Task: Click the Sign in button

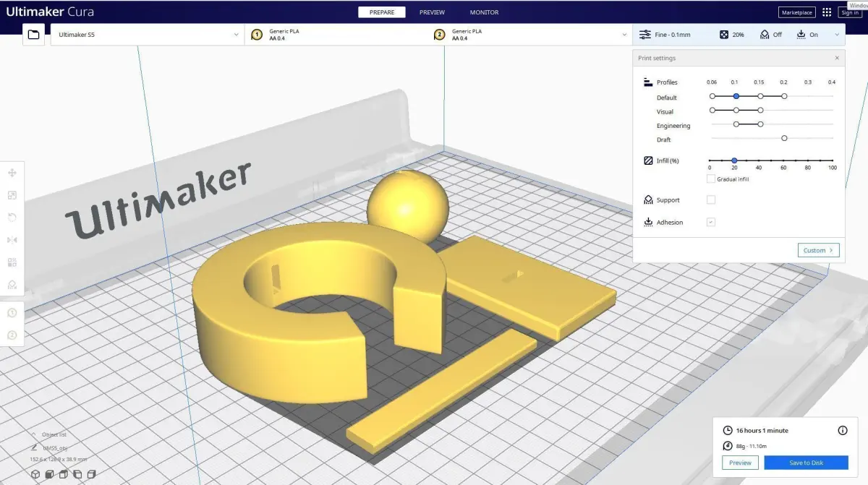Action: click(x=850, y=12)
